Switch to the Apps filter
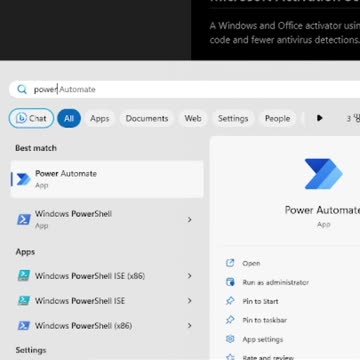 coord(100,118)
